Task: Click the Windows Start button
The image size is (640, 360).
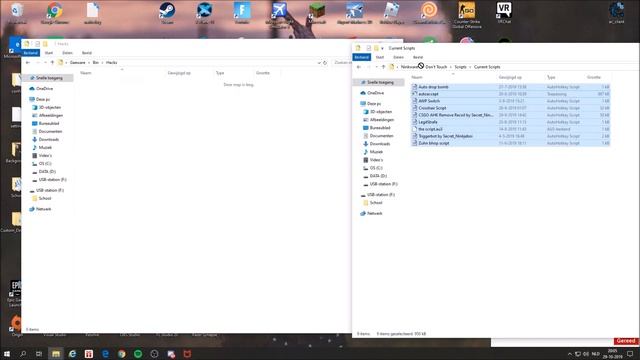Action: point(7,353)
